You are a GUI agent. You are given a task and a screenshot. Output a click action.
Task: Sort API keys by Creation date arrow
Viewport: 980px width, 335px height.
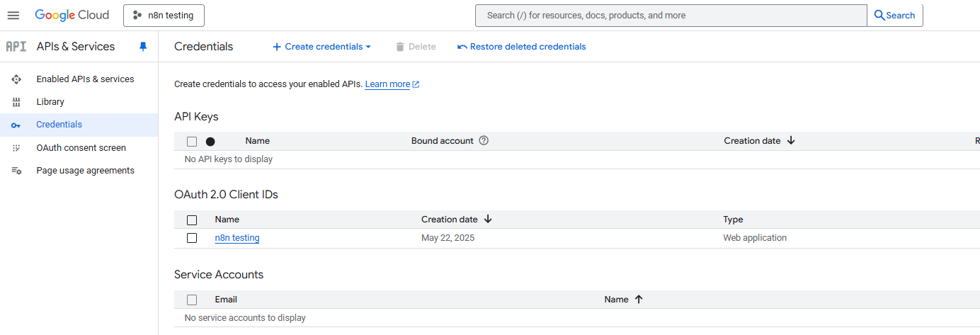pyautogui.click(x=791, y=141)
